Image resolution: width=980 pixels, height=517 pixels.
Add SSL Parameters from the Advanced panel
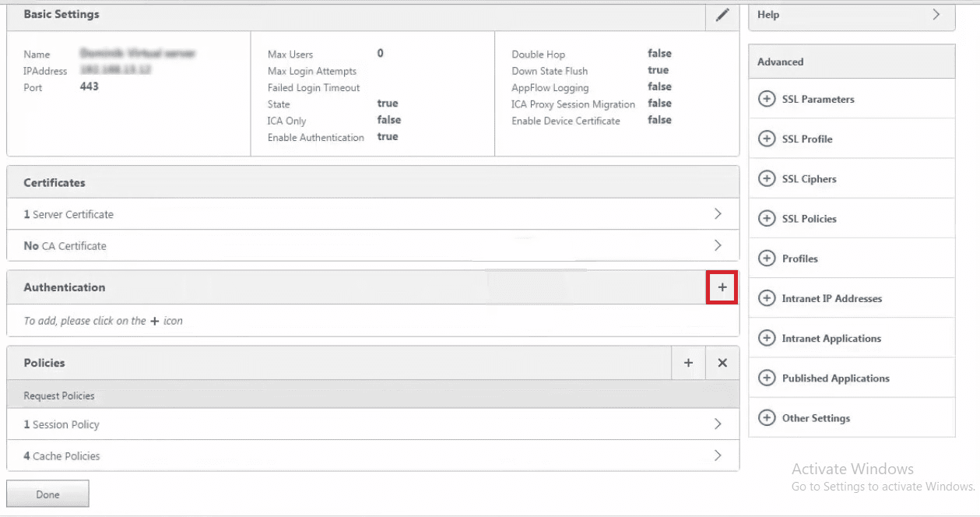767,99
